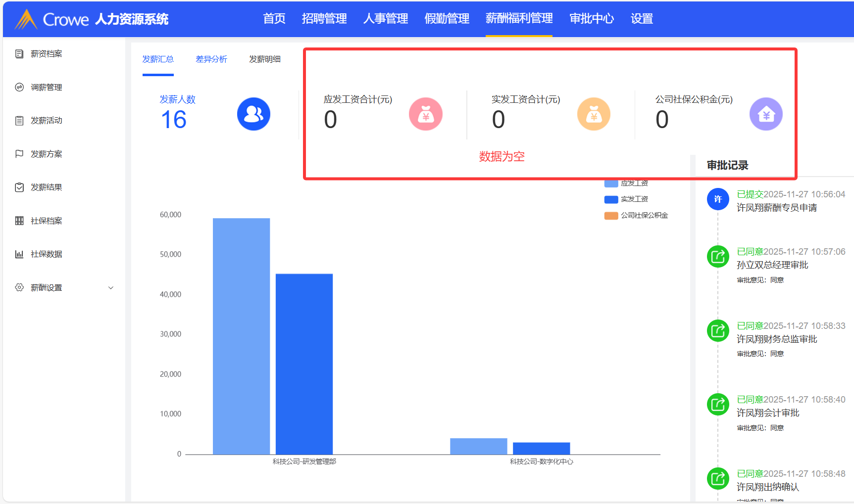Click the 许凤翔薪酬专员申请 record text
Viewport: 854px width, 504px height.
click(777, 208)
